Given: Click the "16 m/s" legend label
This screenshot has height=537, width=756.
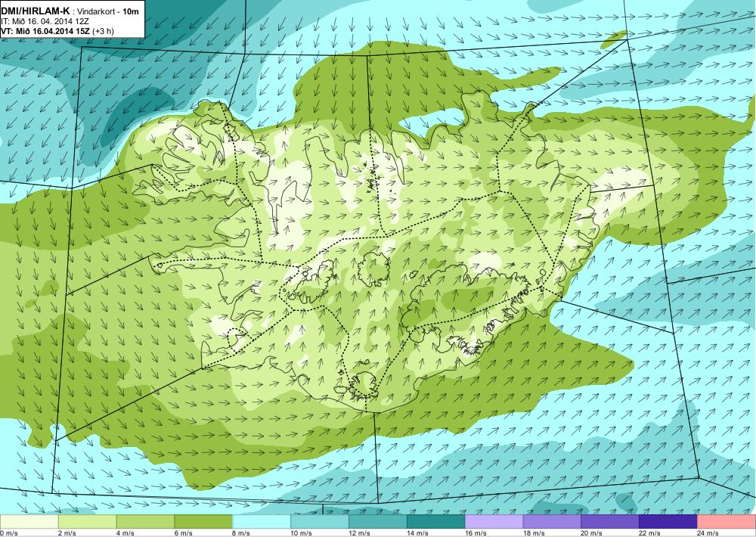Looking at the screenshot, I should point(476,533).
